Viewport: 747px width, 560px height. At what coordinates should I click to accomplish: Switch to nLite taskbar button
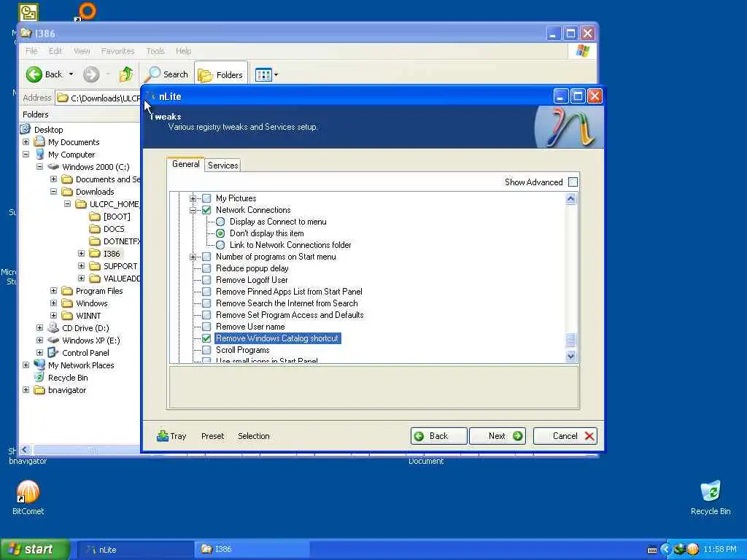pos(134,550)
